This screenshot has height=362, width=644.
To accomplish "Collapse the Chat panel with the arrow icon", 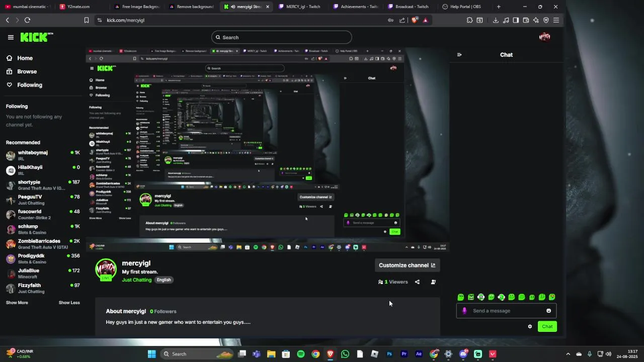I will coord(459,55).
